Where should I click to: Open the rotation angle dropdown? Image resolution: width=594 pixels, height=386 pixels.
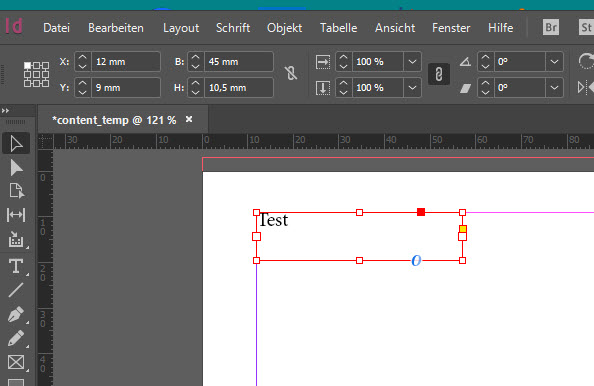(554, 61)
